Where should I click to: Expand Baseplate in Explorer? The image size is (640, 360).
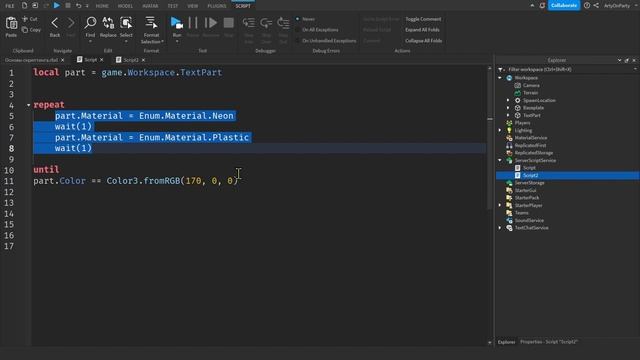pyautogui.click(x=508, y=108)
